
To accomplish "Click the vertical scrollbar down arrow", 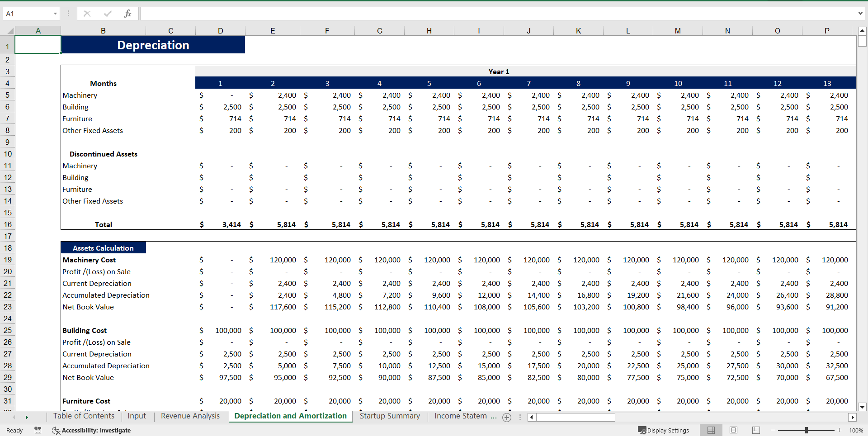I will coord(862,407).
